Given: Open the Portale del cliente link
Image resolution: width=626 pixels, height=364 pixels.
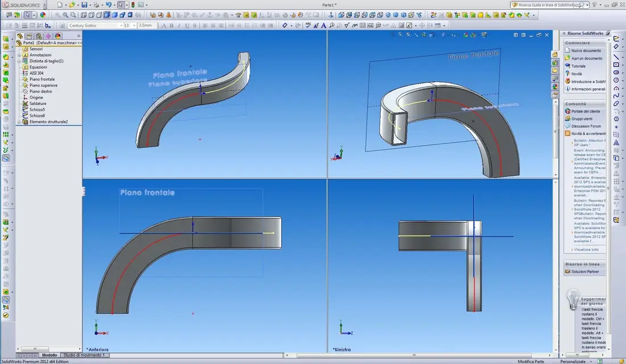Looking at the screenshot, I should click(x=585, y=111).
